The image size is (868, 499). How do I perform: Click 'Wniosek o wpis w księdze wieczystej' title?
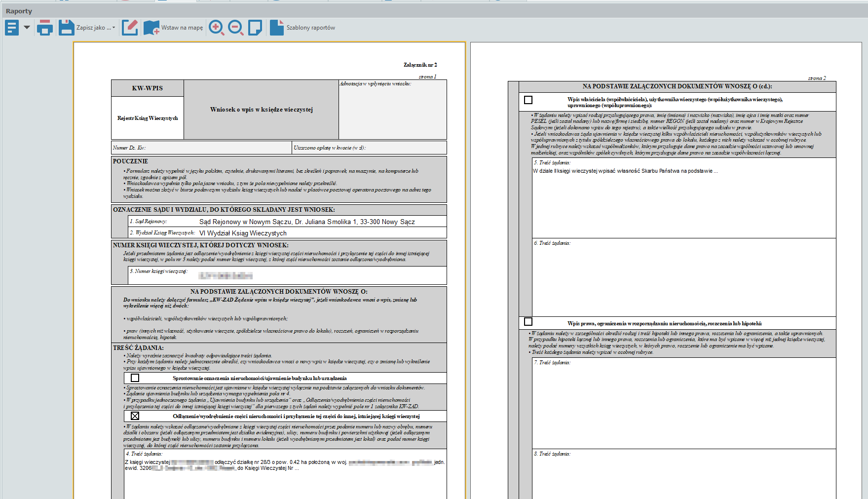click(262, 110)
